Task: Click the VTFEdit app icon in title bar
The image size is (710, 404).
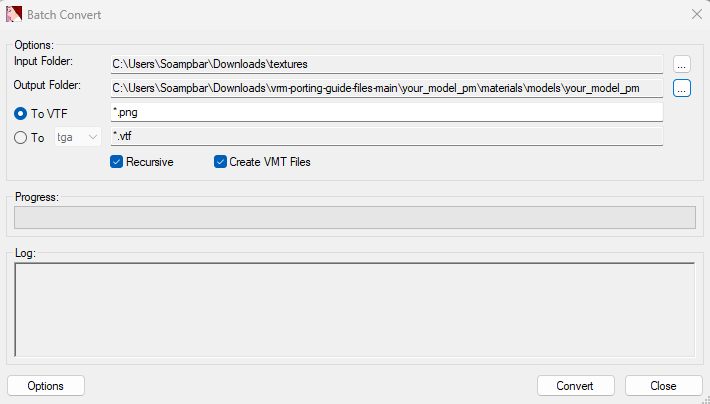Action: point(15,15)
